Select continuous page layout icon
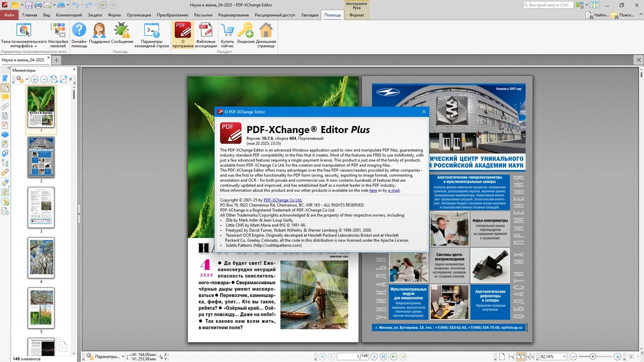Screen dimensions: 644x362 click(511, 357)
